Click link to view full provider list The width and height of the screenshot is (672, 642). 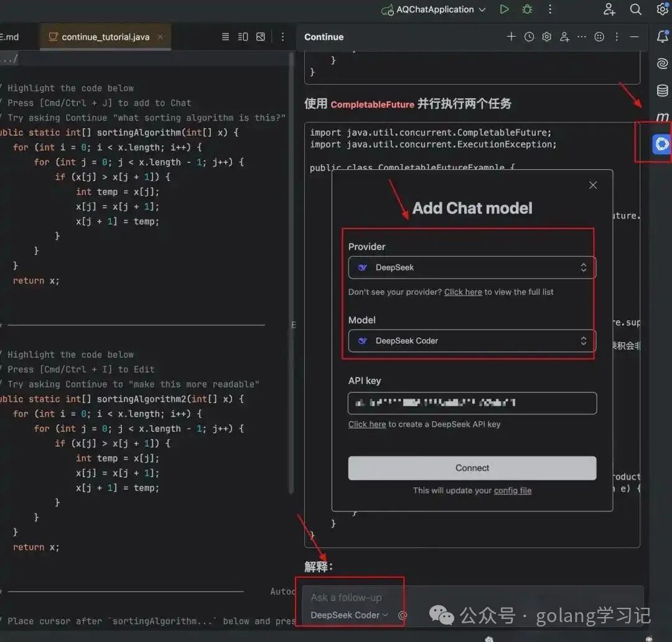click(x=463, y=292)
